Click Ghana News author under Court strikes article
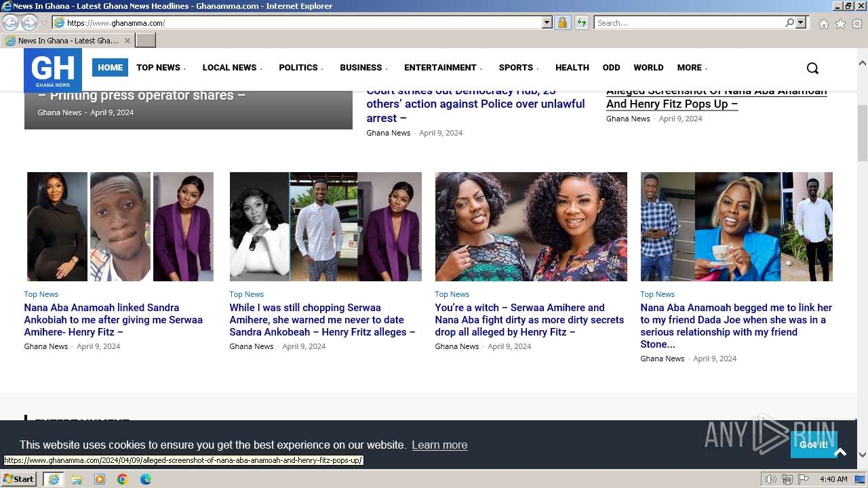 (x=388, y=133)
